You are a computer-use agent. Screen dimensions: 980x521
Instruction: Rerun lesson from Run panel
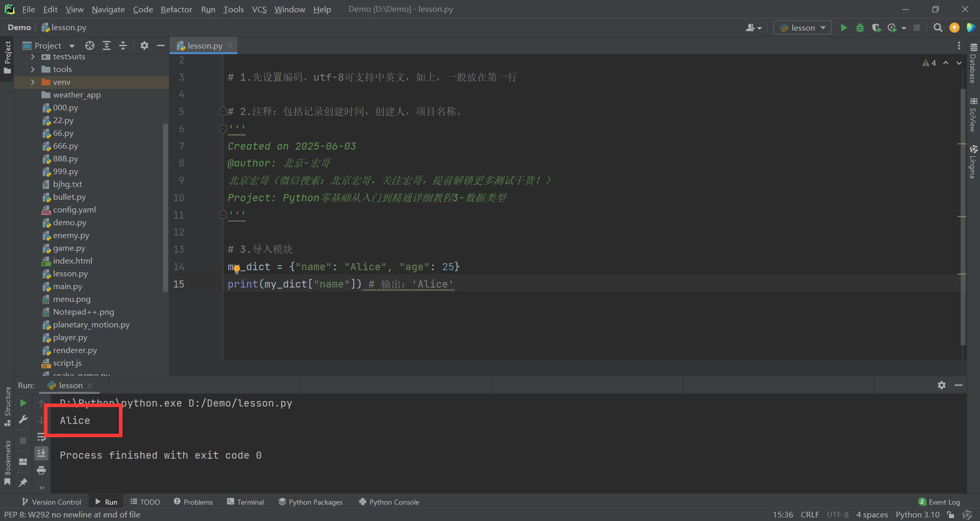[x=23, y=403]
